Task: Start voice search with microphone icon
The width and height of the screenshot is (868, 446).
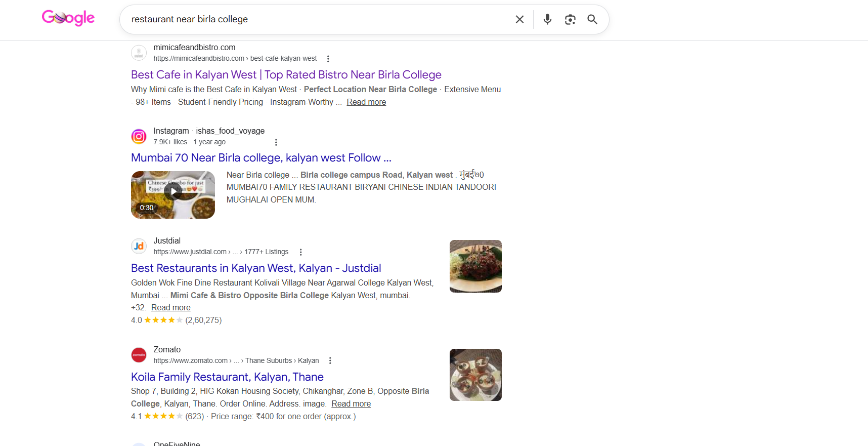Action: tap(547, 19)
